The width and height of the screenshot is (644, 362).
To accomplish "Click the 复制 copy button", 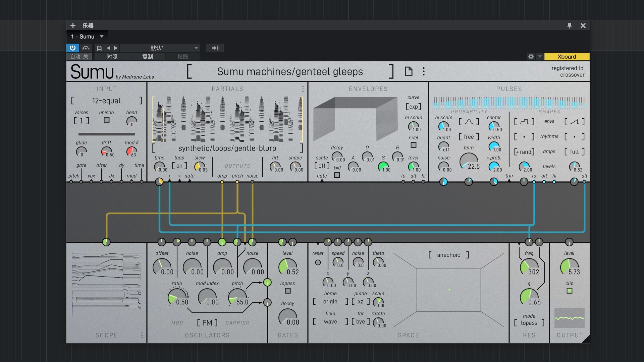I will point(148,57).
